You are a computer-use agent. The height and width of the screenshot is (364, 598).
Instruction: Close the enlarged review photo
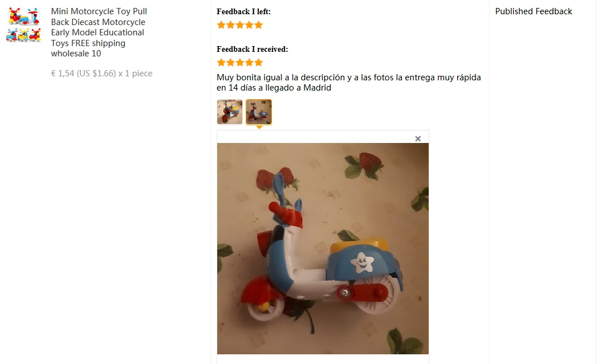coord(418,139)
